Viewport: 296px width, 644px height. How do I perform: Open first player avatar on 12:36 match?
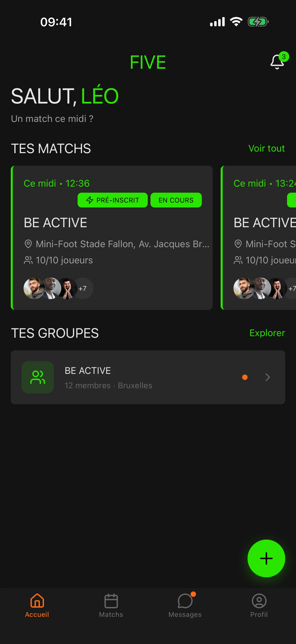34,288
